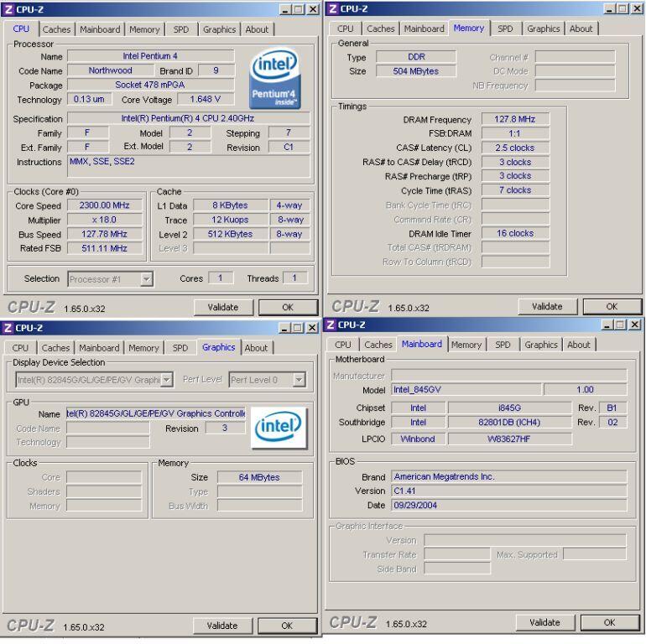Viewport: 646px width, 644px height.
Task: Click the DRAM Idle Timer value 16 clocks
Action: pyautogui.click(x=515, y=233)
